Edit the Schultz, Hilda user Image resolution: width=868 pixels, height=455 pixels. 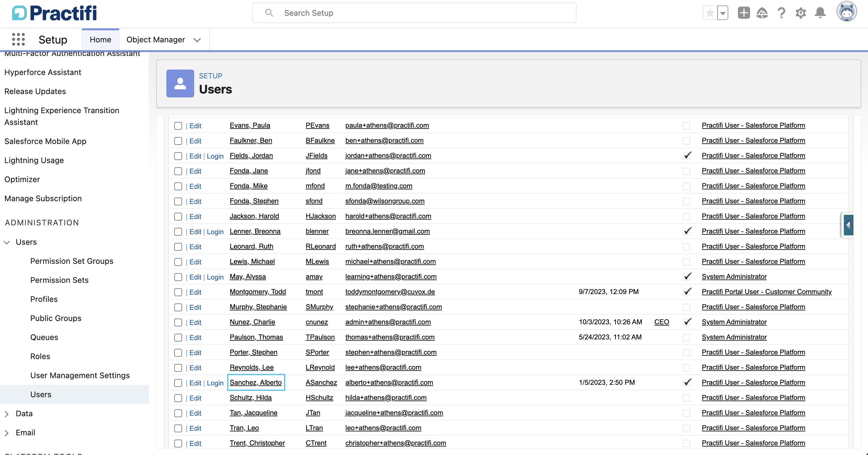pos(195,398)
